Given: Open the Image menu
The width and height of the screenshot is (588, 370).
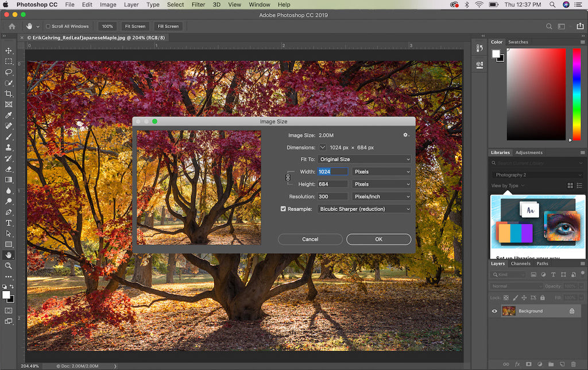Looking at the screenshot, I should tap(108, 5).
